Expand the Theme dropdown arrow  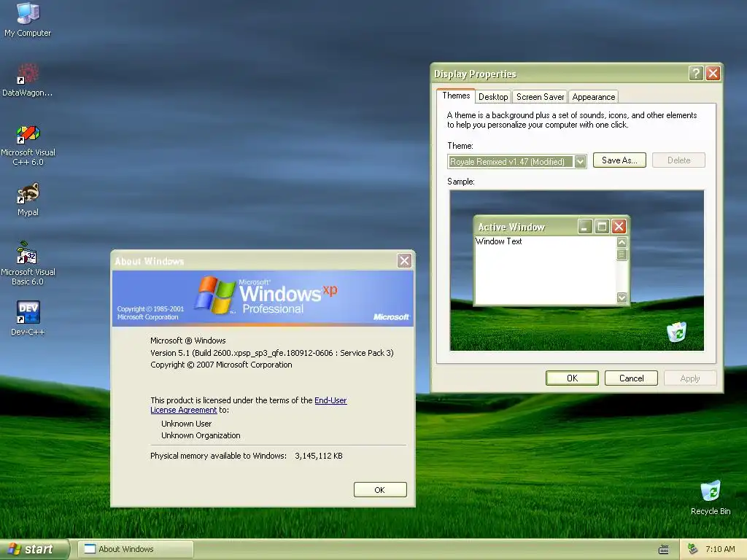[x=580, y=162]
